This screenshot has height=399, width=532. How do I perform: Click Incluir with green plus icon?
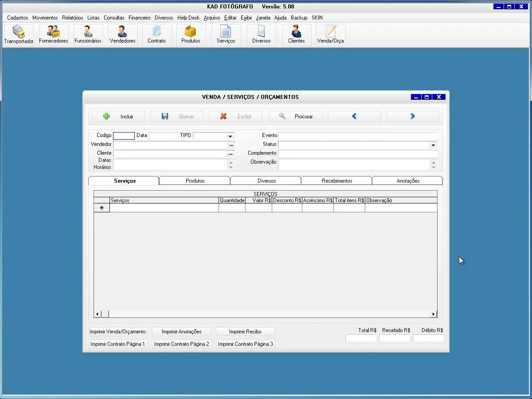point(118,117)
